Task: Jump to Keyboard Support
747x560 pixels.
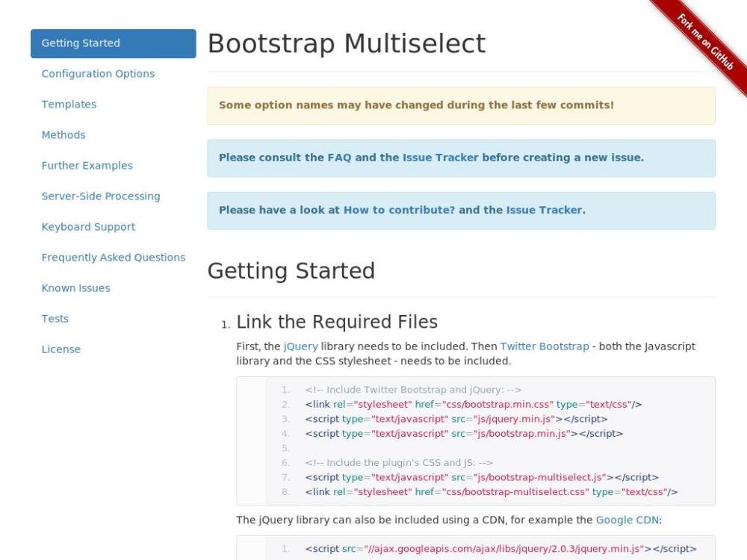Action: [x=88, y=227]
